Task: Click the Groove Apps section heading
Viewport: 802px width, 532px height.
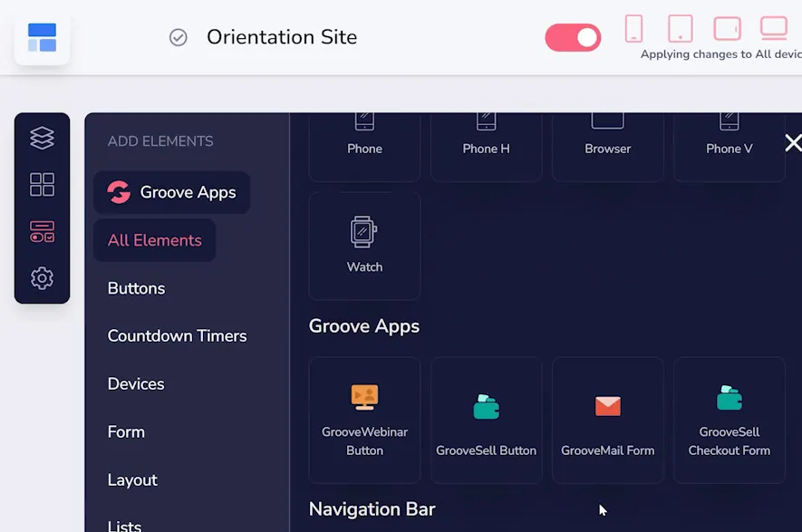Action: [x=364, y=326]
